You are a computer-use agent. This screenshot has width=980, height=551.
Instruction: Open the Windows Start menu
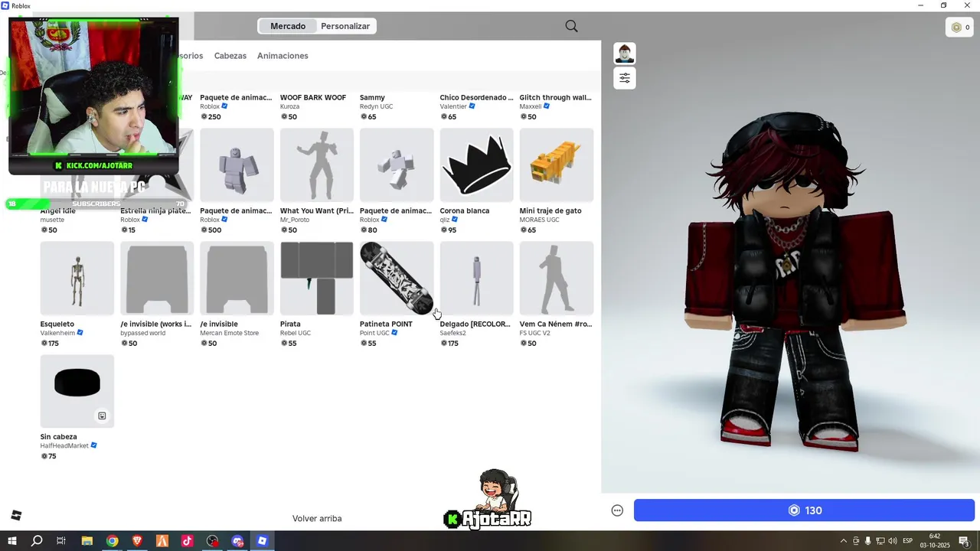(11, 541)
